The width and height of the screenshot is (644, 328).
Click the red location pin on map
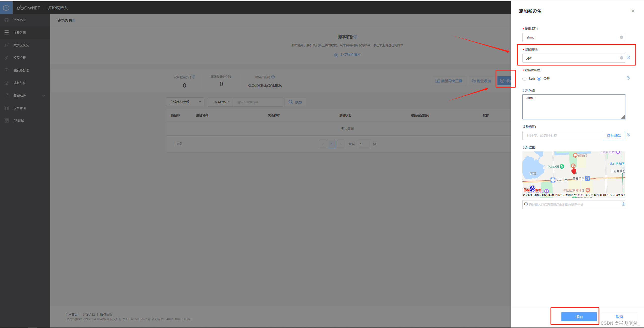[x=574, y=171]
